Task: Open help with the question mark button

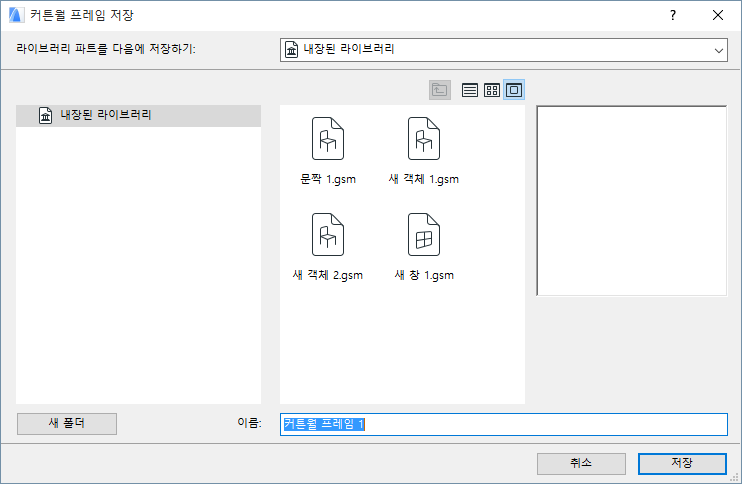Action: tap(673, 15)
